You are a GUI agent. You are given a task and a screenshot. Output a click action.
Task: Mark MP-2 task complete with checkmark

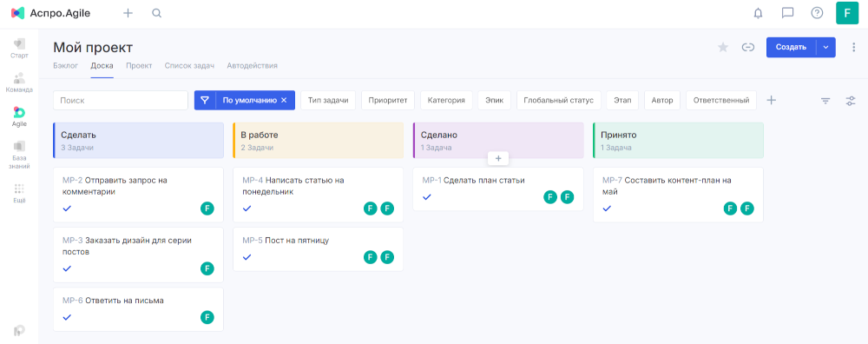67,208
